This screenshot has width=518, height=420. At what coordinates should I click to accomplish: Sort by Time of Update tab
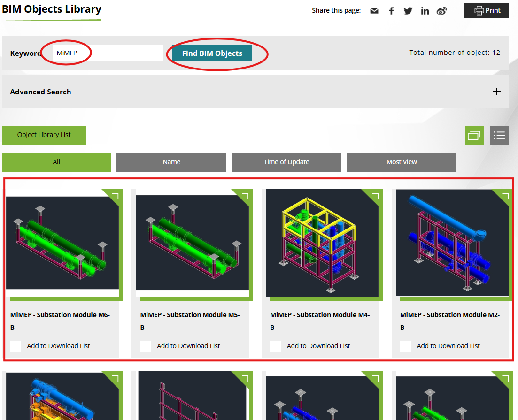point(286,162)
